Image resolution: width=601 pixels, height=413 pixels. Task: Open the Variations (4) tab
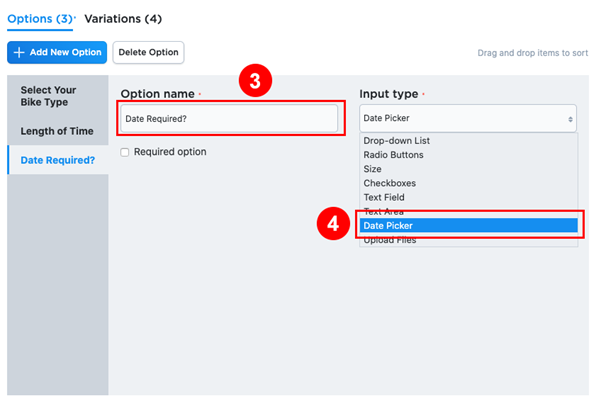123,19
